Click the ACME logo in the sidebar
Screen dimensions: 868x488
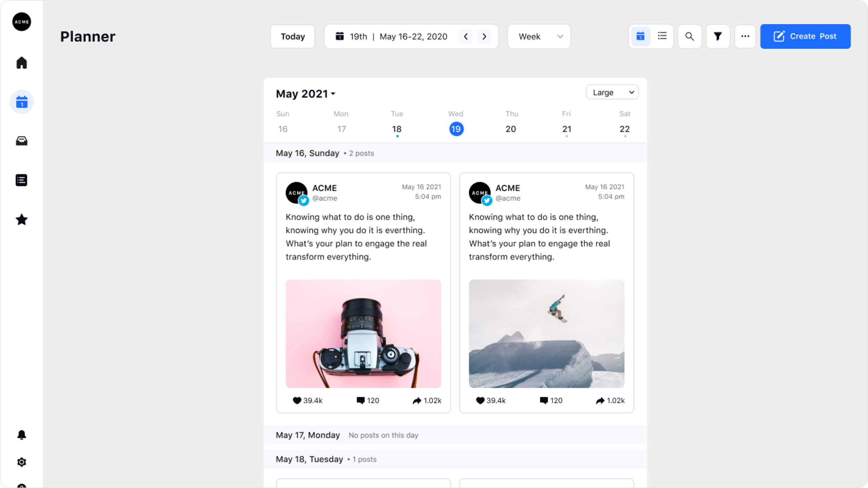[x=22, y=22]
